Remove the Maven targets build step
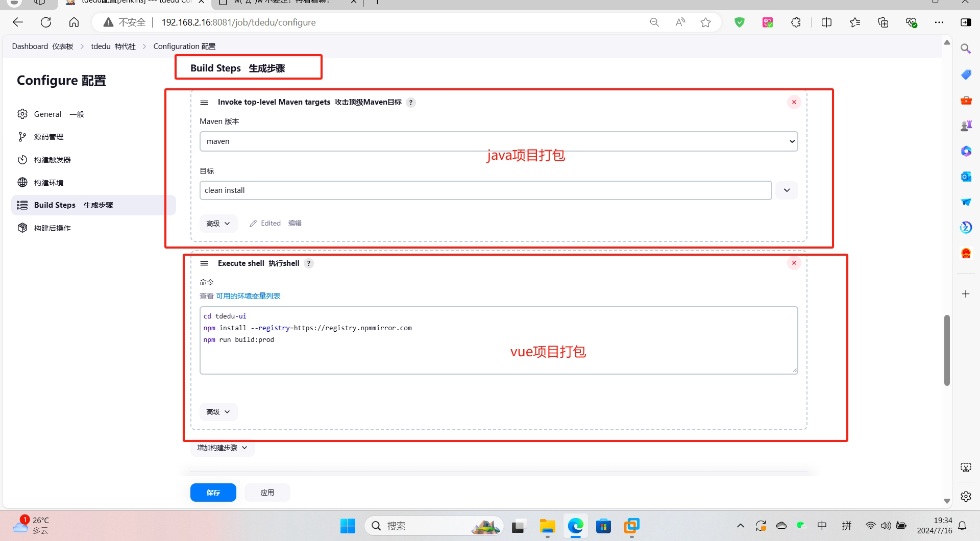This screenshot has height=541, width=980. (x=794, y=102)
